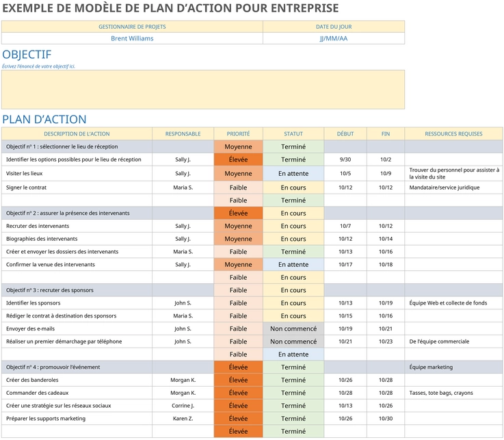Select the 'Identifier les sponsors' cell
This screenshot has height=440, width=504.
tap(77, 303)
